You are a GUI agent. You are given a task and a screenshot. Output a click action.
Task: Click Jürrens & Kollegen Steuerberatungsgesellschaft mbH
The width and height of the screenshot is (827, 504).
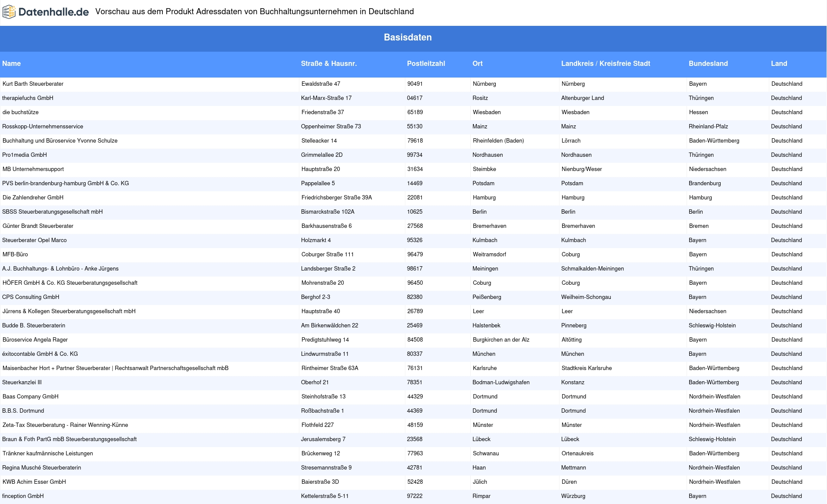pos(69,311)
